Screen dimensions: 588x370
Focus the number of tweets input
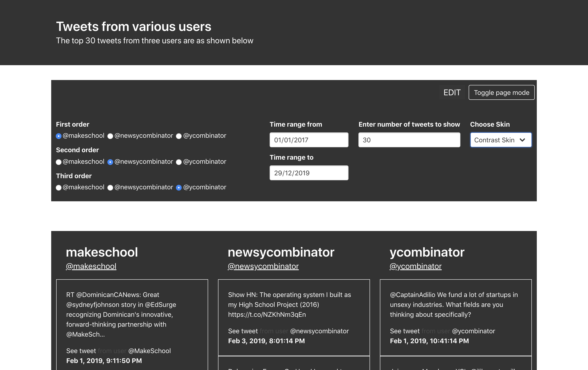(x=409, y=140)
